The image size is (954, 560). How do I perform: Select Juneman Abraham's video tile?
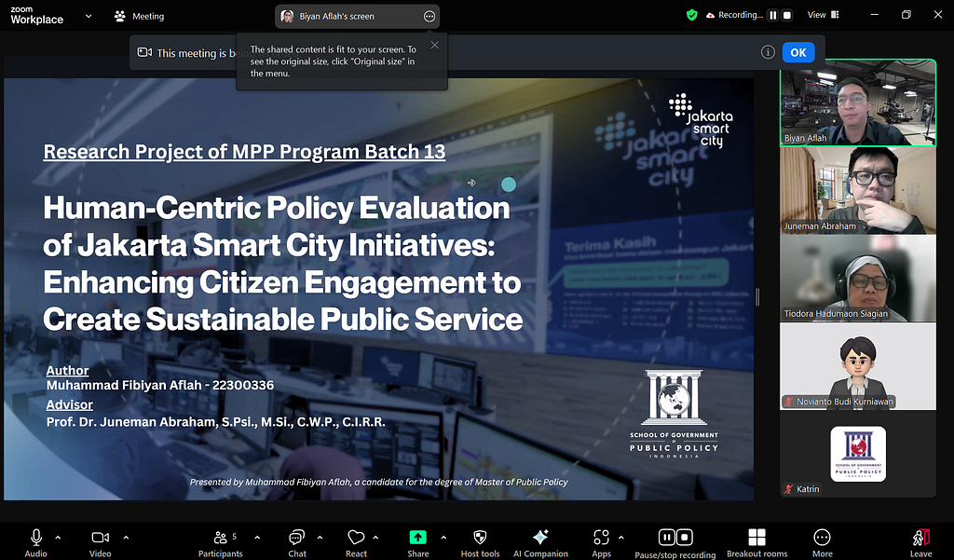[858, 190]
